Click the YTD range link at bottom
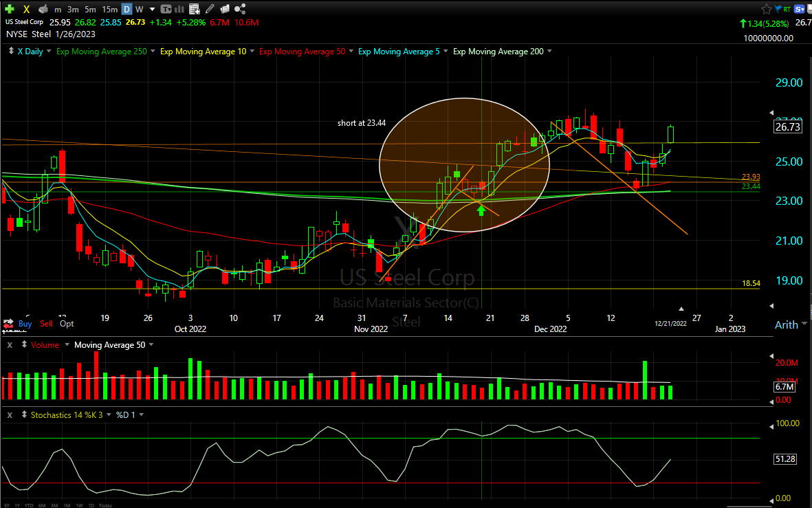The image size is (812, 508). [28, 505]
